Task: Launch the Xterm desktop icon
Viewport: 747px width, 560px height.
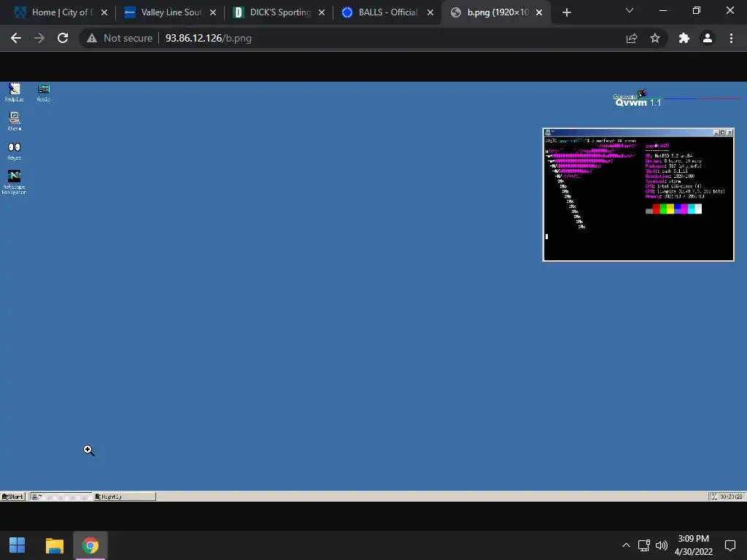Action: 15,122
